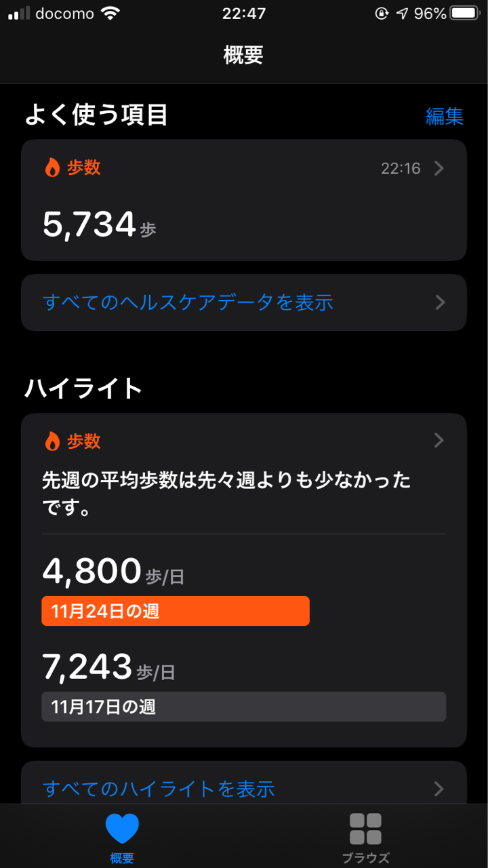Tap the location arrow status icon
The width and height of the screenshot is (488, 868).
click(403, 14)
